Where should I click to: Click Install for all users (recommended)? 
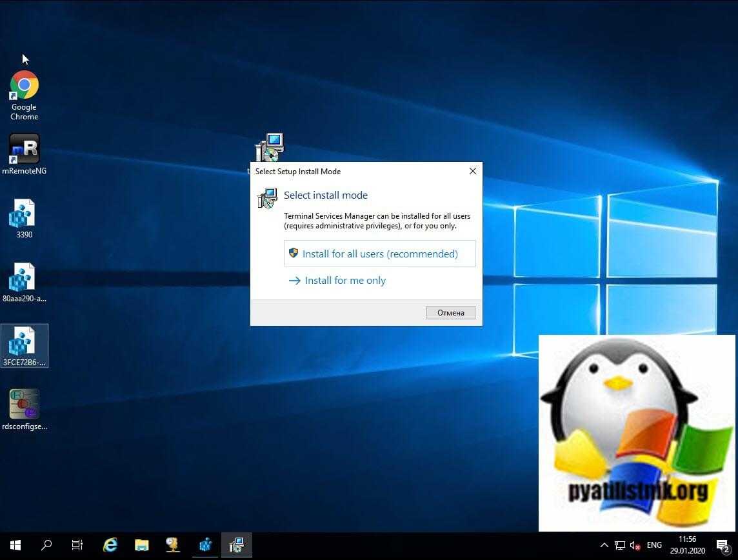click(379, 254)
